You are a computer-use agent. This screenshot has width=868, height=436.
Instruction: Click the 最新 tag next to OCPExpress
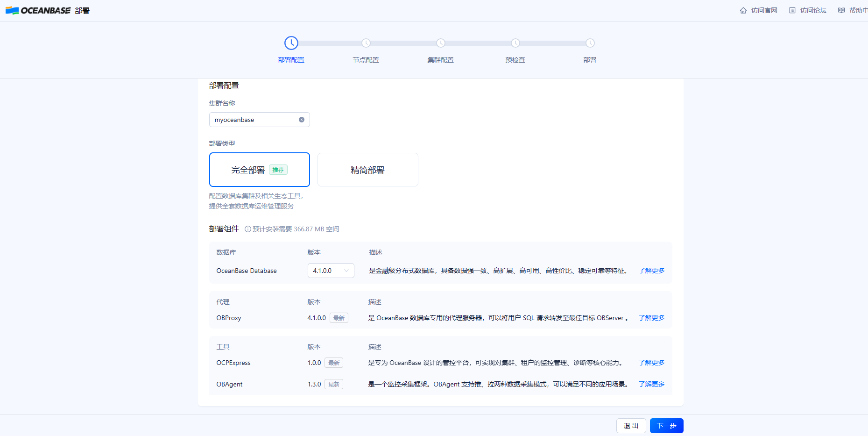334,363
